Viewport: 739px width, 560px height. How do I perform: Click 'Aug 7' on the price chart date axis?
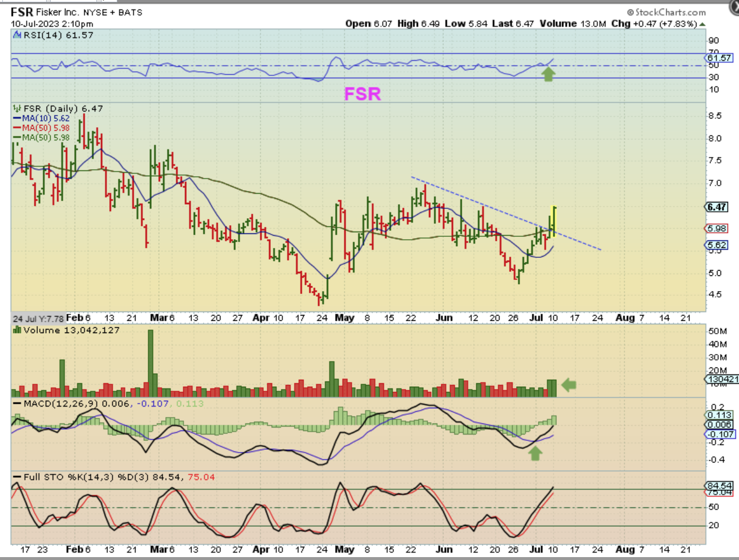(630, 318)
